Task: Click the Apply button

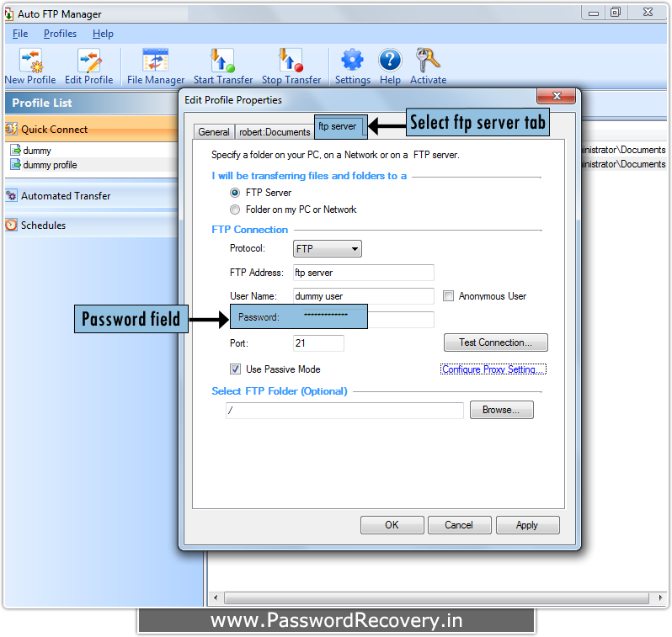Action: tap(527, 525)
